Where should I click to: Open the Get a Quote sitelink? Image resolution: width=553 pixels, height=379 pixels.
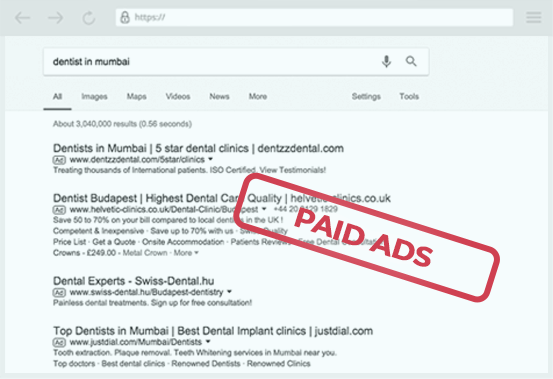114,242
